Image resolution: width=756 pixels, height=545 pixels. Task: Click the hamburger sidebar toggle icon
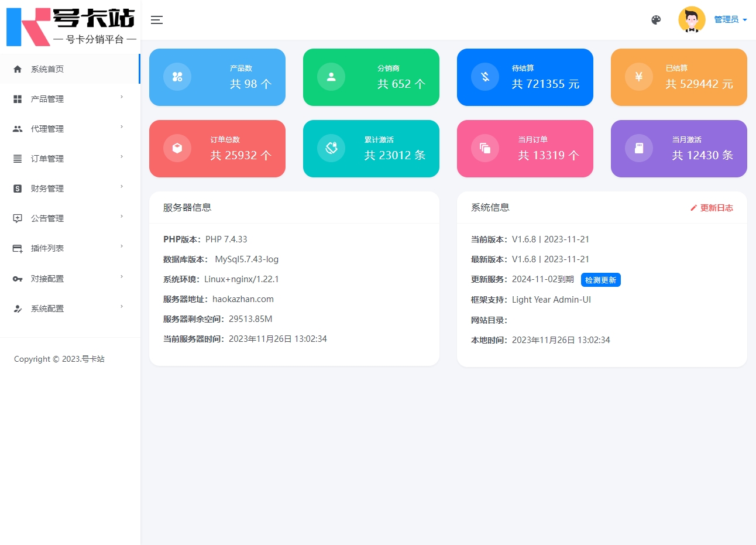[156, 20]
